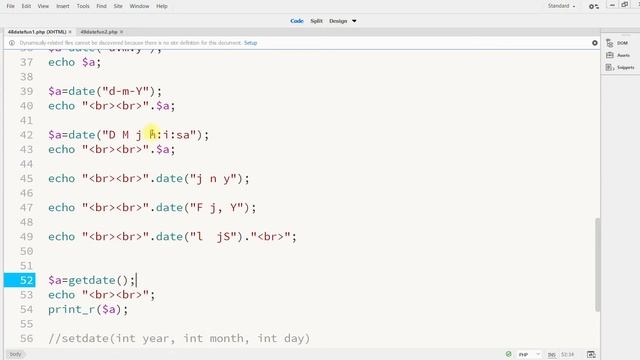640x360 pixels.
Task: Open sync settings gear icon
Action: click(593, 7)
